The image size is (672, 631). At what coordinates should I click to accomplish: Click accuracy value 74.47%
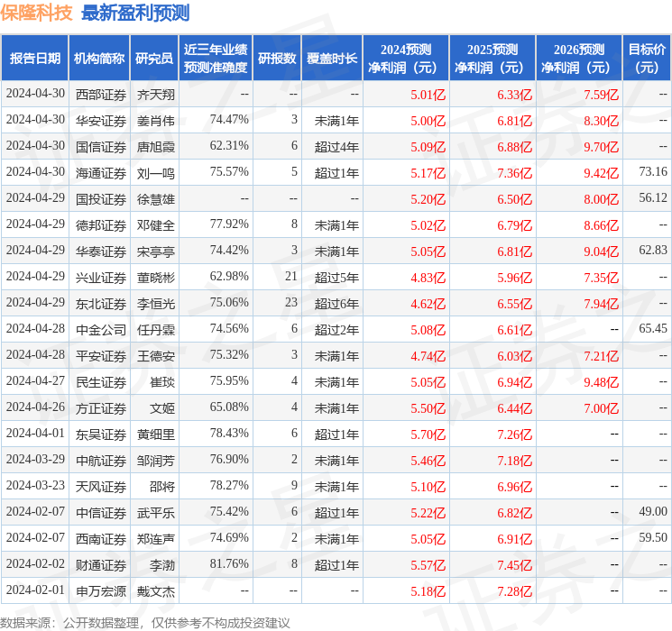pyautogui.click(x=229, y=120)
